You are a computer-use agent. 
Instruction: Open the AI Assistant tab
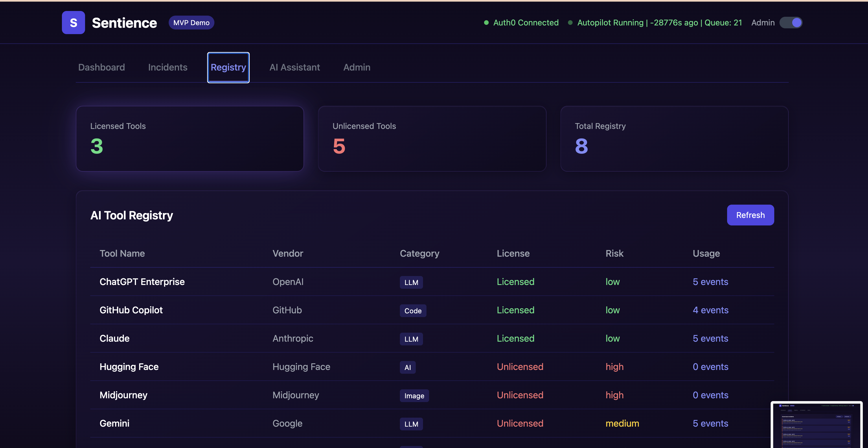295,67
